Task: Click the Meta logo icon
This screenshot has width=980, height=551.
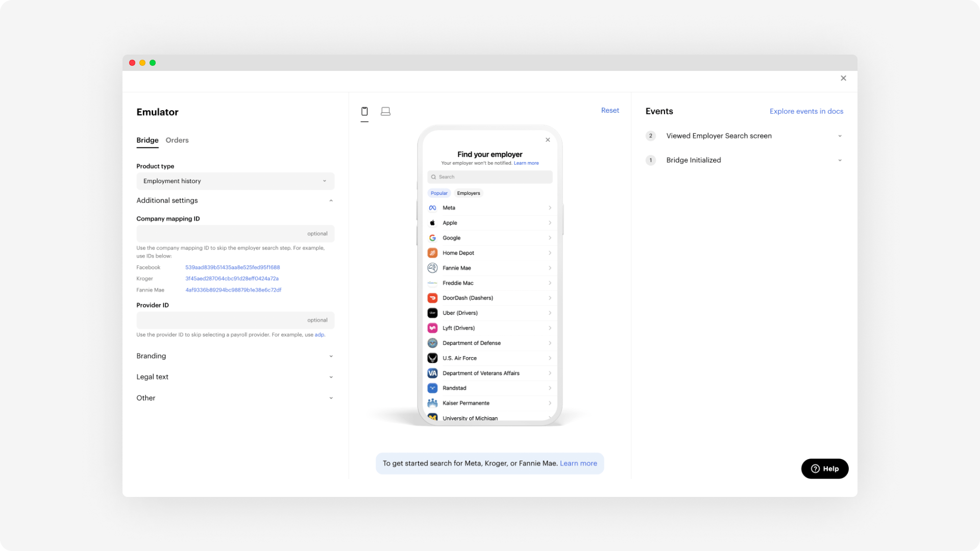Action: (432, 208)
